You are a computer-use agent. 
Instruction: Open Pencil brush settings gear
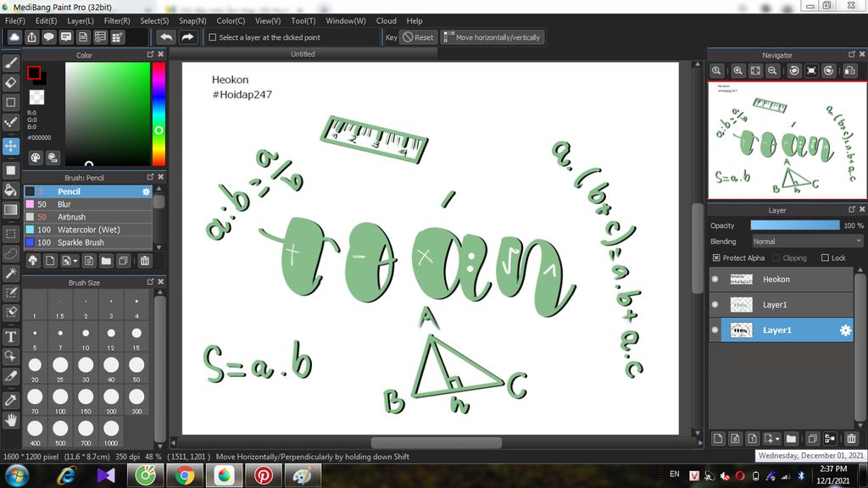tap(146, 191)
